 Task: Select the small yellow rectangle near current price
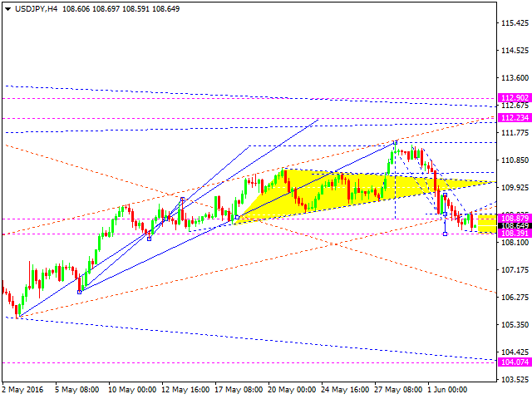487,224
